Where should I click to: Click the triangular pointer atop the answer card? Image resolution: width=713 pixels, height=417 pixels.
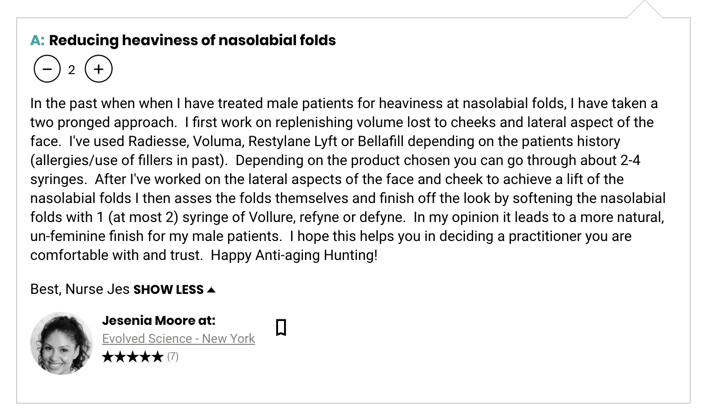(x=645, y=9)
